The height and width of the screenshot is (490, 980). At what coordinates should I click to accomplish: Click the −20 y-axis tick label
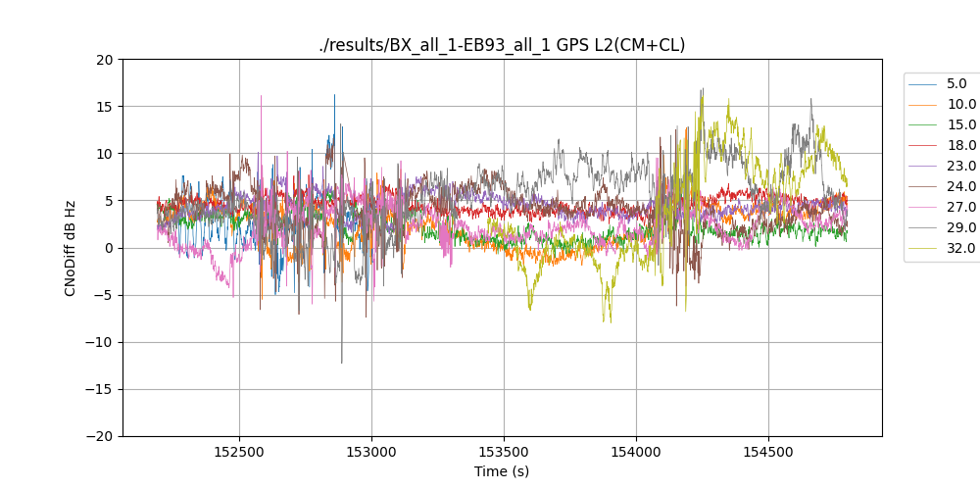tap(99, 436)
